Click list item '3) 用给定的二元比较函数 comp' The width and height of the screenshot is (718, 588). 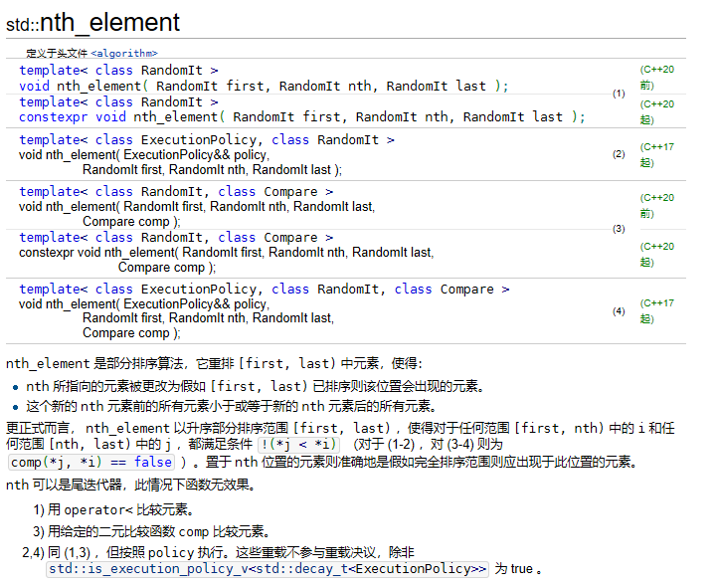(151, 531)
